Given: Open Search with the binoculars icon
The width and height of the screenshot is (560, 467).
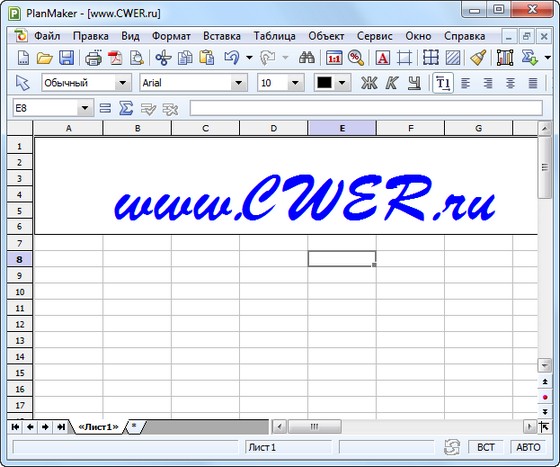Looking at the screenshot, I should [x=307, y=57].
